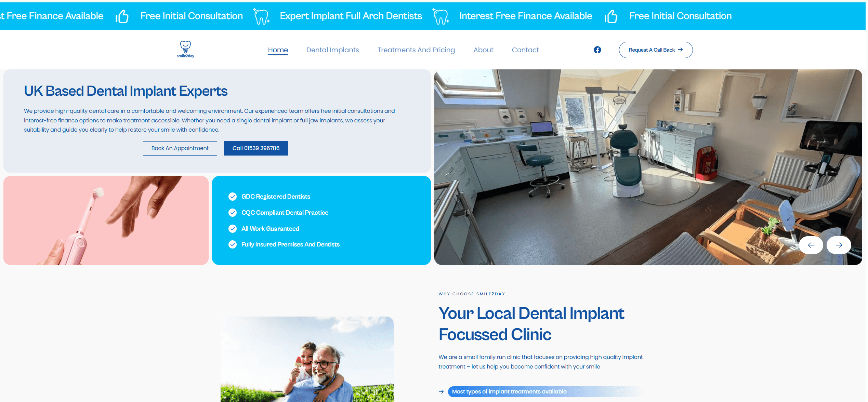Click 'CQC Compliant Dental Practice' text

pos(285,213)
